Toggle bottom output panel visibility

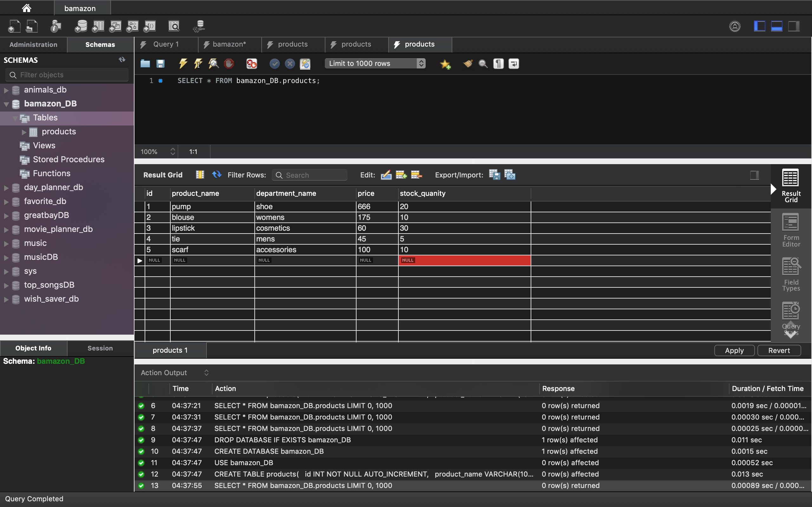coord(776,26)
